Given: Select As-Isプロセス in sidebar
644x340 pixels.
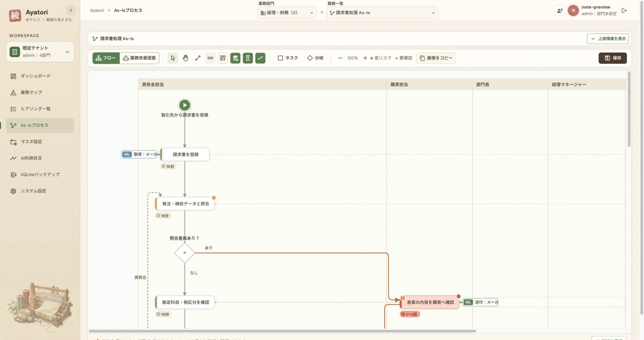Looking at the screenshot, I should 40,125.
